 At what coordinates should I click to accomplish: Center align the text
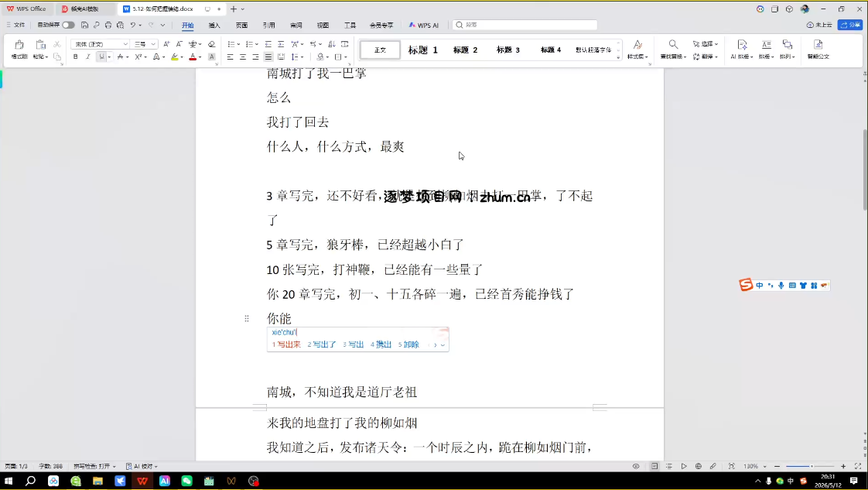tap(243, 57)
